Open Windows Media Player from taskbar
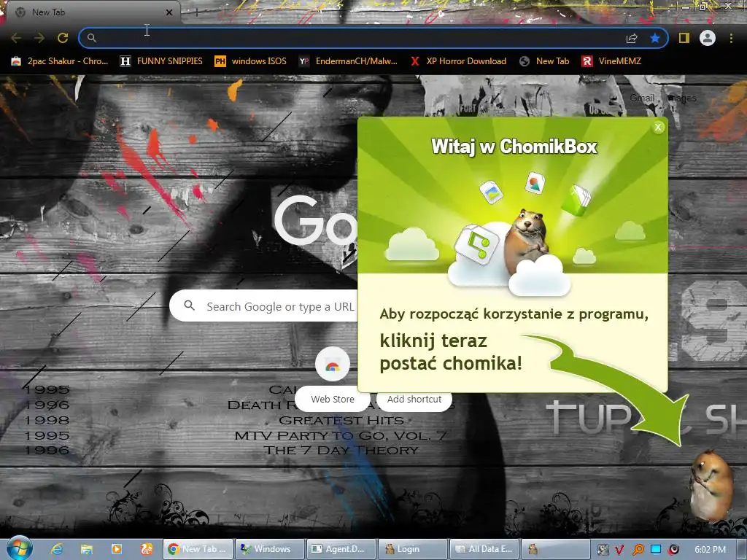This screenshot has width=747, height=560. click(x=116, y=549)
